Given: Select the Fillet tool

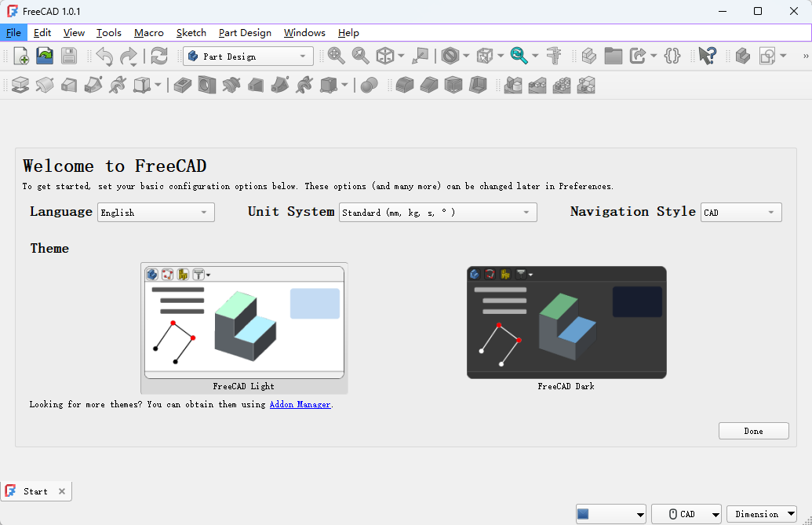Looking at the screenshot, I should [x=404, y=85].
